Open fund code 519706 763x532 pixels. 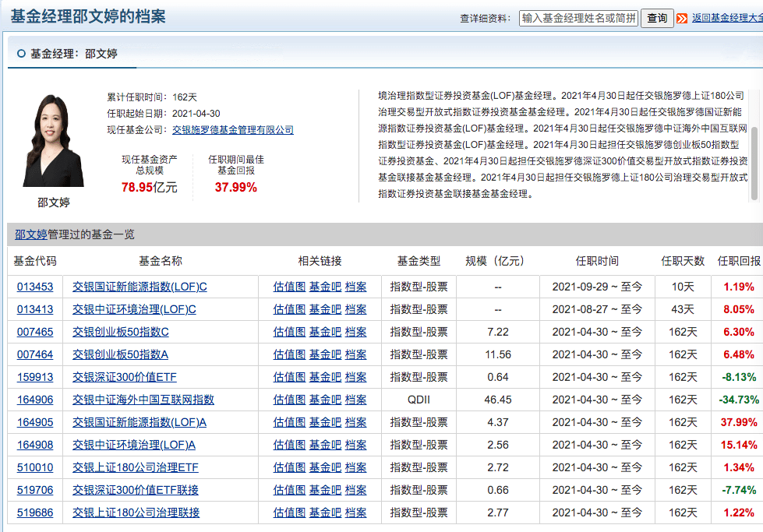(35, 490)
